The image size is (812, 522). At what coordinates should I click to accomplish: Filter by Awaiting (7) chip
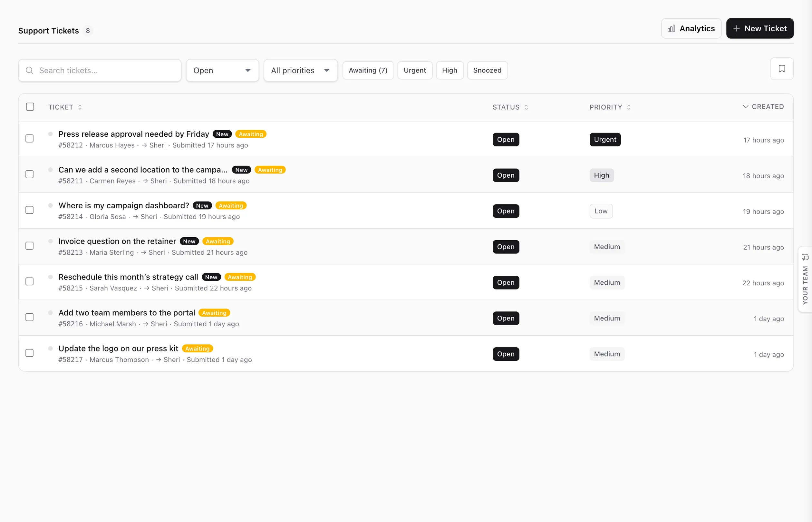368,71
